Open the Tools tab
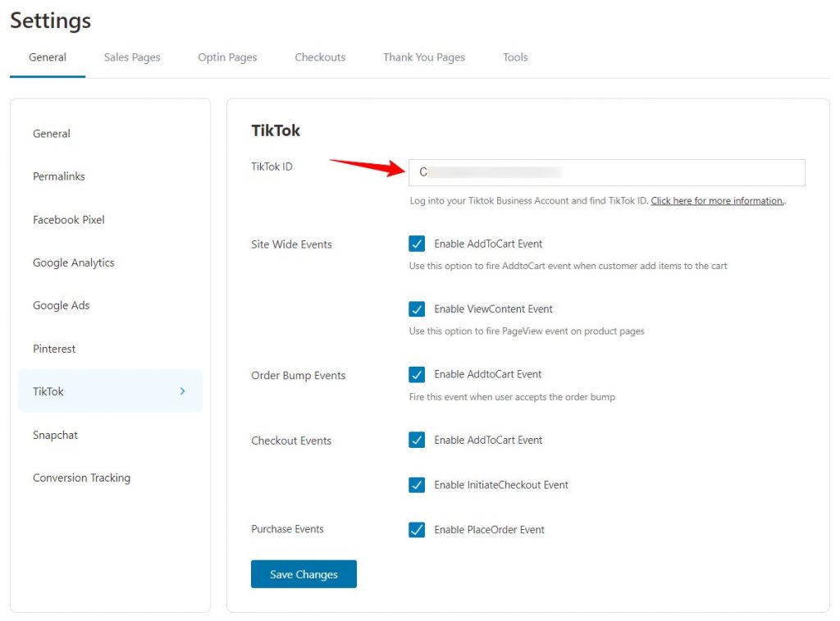 point(515,57)
